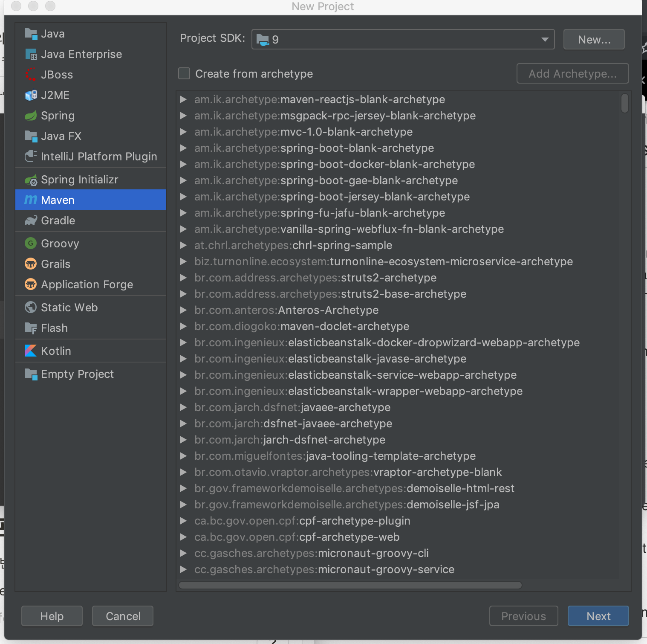Click the Java folder icon
The image size is (647, 644).
click(31, 34)
